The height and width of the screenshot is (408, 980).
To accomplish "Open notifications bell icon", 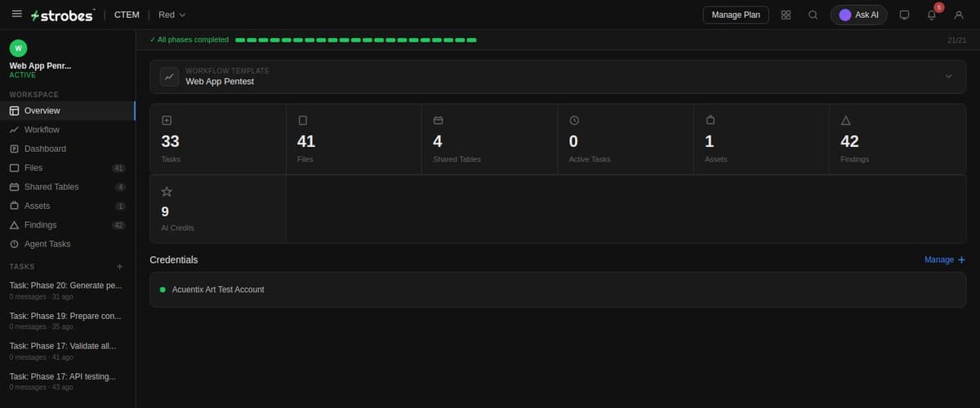I will point(932,15).
